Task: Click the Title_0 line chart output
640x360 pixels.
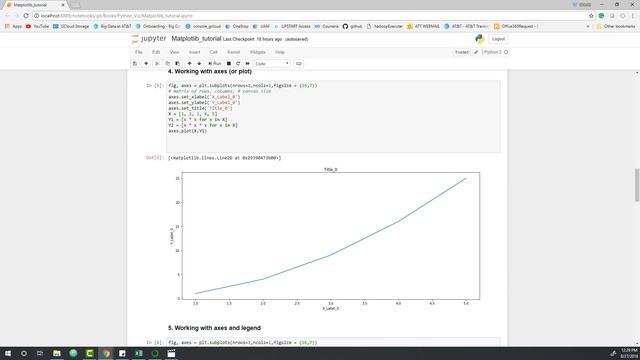Action: 325,239
